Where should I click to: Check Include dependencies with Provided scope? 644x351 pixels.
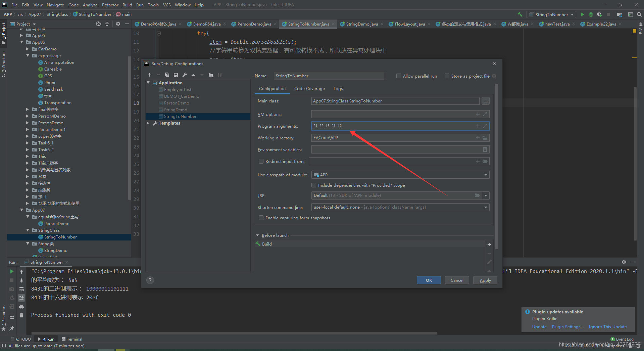coord(314,185)
